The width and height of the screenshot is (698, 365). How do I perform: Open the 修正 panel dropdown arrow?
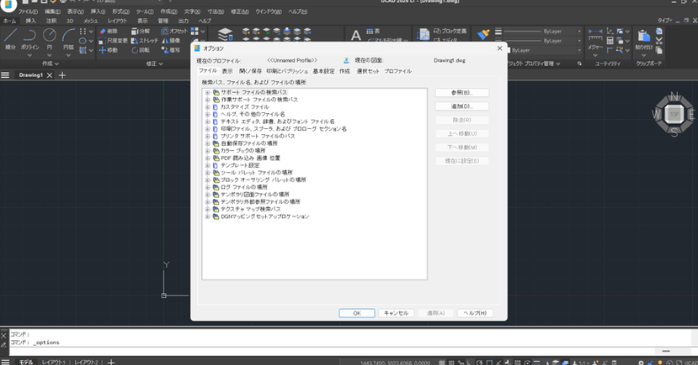[x=161, y=64]
